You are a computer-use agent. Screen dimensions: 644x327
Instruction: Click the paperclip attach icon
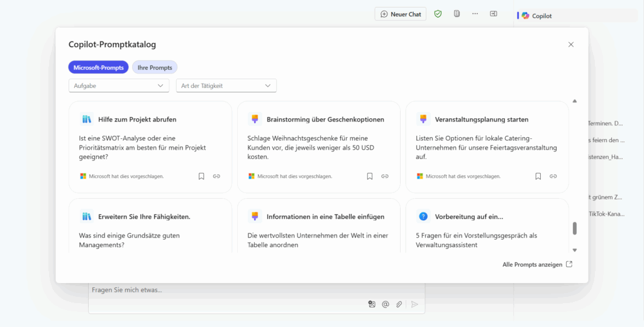399,304
